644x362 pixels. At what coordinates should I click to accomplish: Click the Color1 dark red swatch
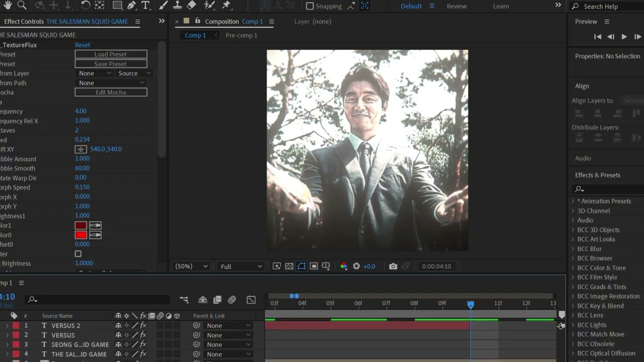coord(80,225)
